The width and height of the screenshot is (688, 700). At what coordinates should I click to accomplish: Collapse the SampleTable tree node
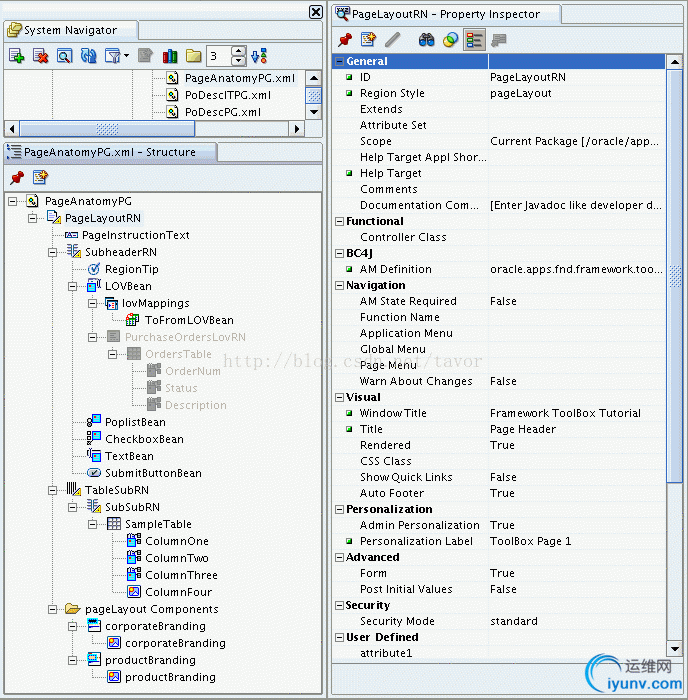(x=93, y=525)
